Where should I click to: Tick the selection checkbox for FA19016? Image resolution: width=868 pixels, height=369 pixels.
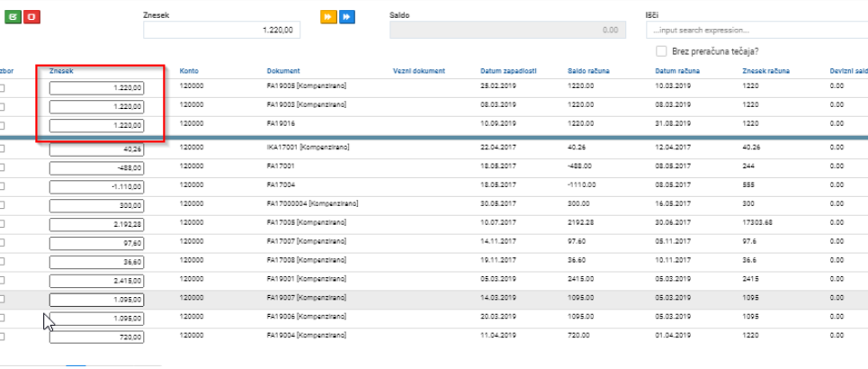click(x=2, y=126)
